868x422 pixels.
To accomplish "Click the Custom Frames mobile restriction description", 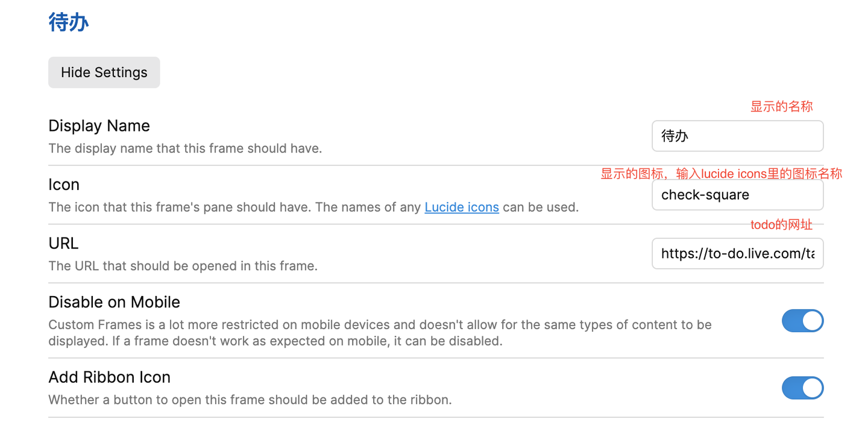I will (380, 333).
